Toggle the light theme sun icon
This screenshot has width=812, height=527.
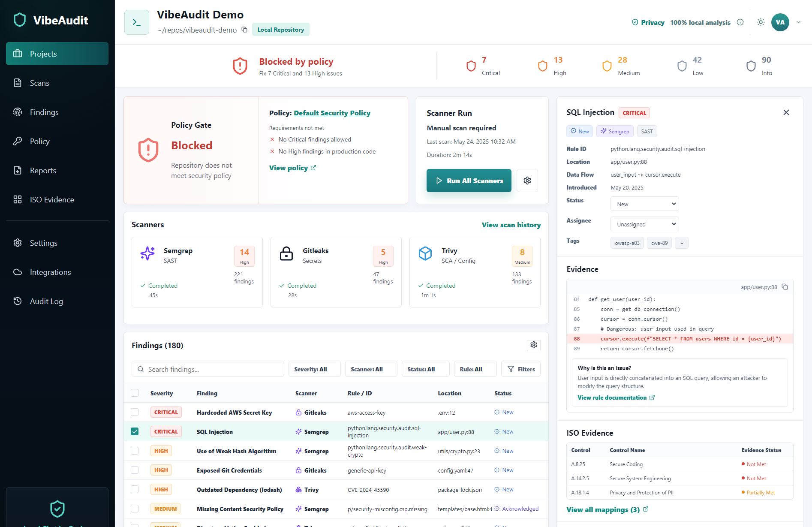click(761, 22)
